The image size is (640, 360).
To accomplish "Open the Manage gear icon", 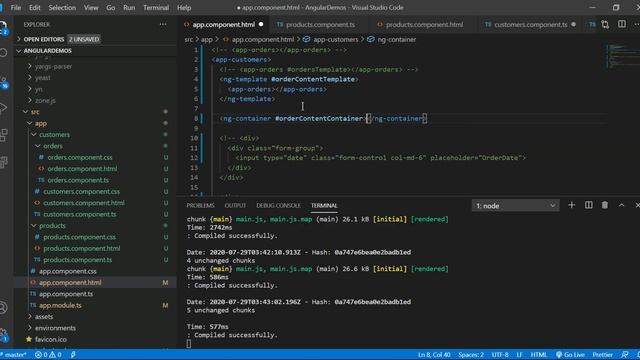I will click(x=3, y=335).
